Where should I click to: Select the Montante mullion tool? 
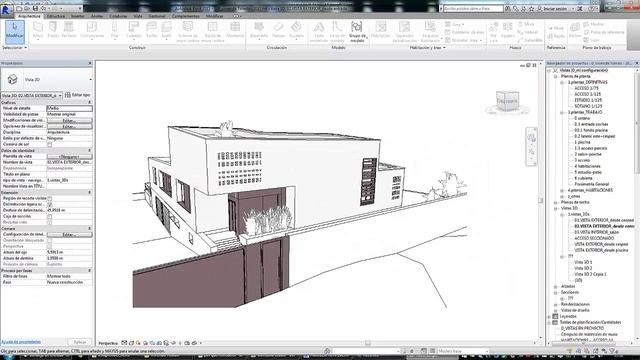pyautogui.click(x=235, y=30)
